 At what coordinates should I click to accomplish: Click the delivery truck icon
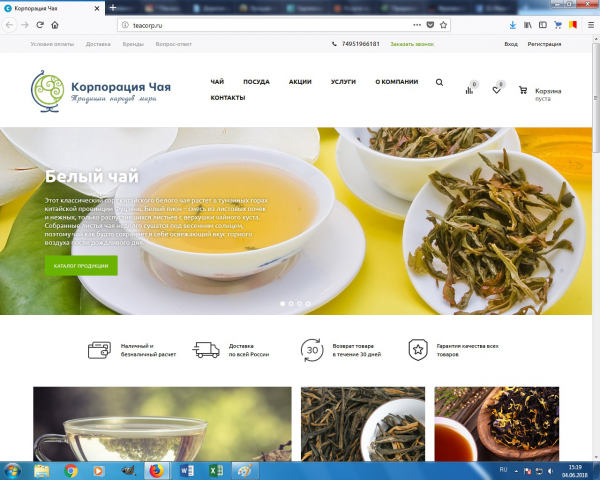coord(206,350)
